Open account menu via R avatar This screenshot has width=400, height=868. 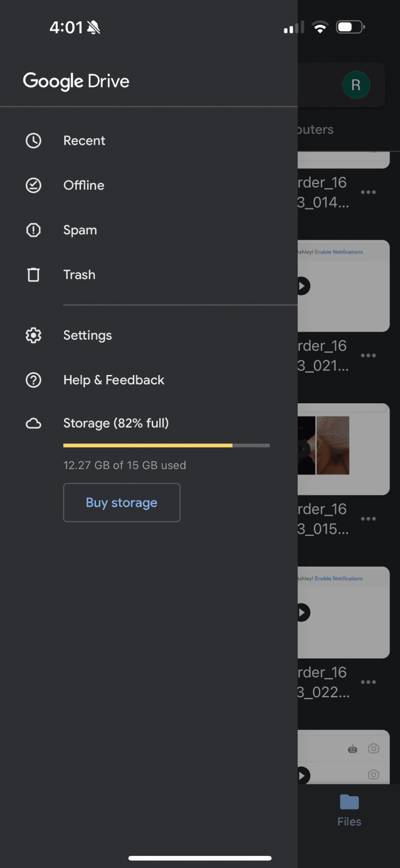coord(356,84)
